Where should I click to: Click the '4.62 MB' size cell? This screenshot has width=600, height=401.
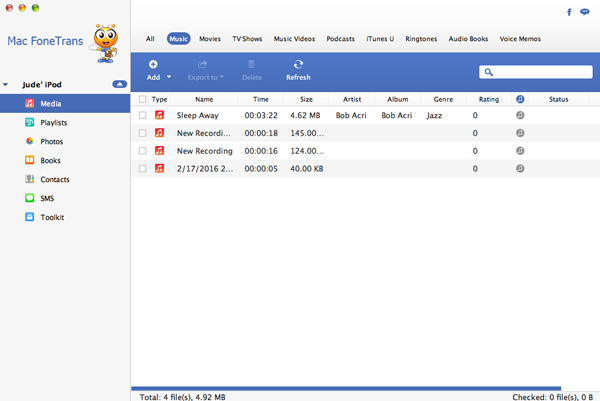(305, 115)
